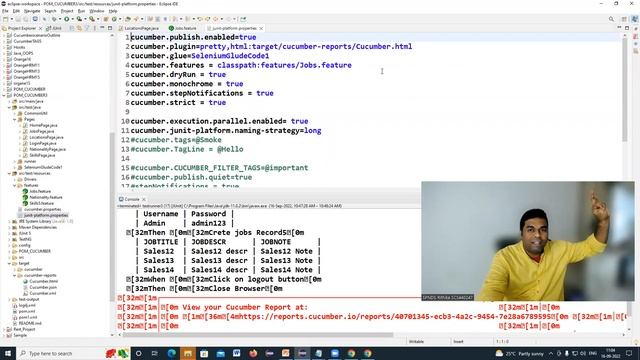Screen dimensions: 640x360
Task: Select SkillsPage.java in tree
Action: 42,155
